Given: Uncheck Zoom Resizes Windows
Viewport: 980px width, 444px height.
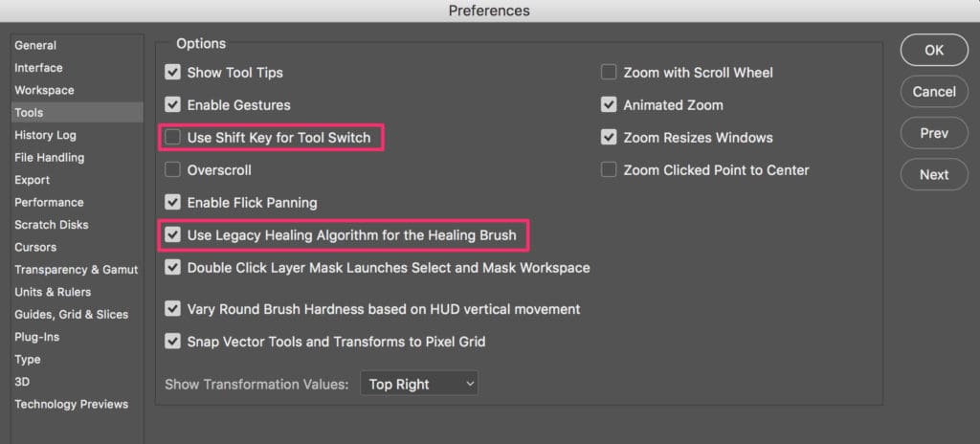Looking at the screenshot, I should click(x=609, y=138).
